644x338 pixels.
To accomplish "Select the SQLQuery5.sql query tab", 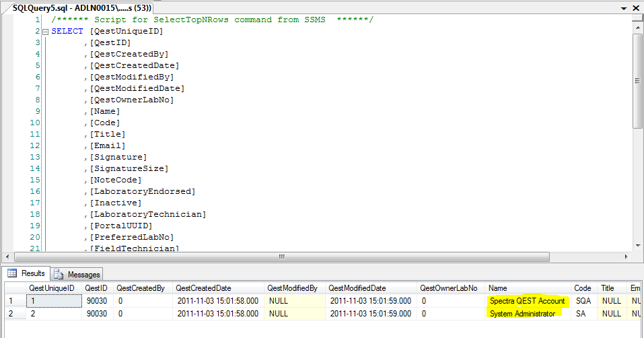I will [82, 7].
